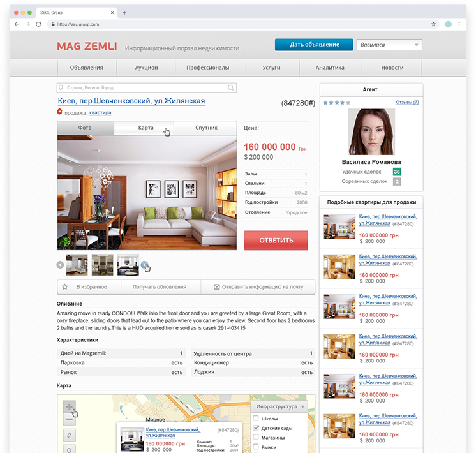Enable the Школы infrastructure checkbox
The width and height of the screenshot is (476, 453).
point(256,418)
